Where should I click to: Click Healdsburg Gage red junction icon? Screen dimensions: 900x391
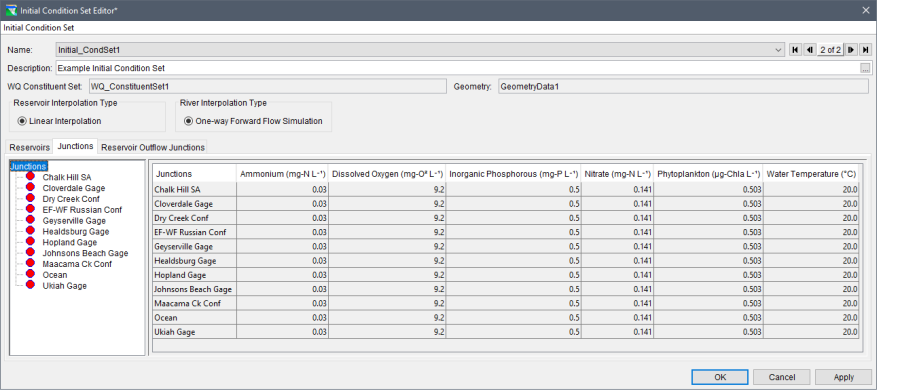30,231
